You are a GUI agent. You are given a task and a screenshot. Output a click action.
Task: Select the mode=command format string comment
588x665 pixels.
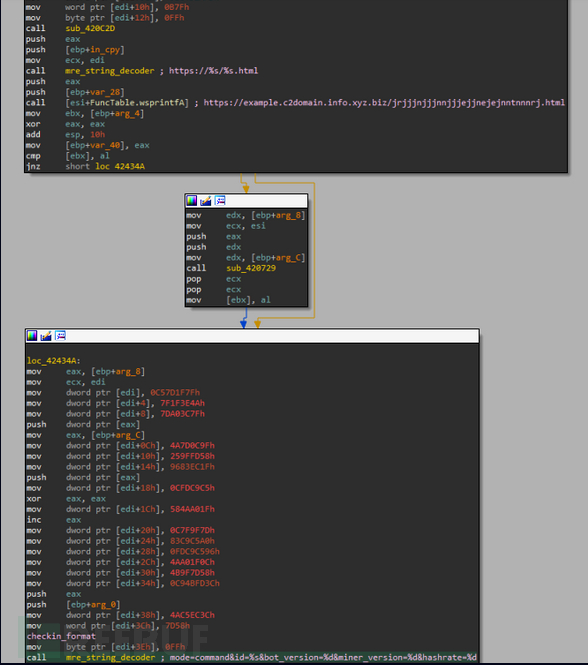click(x=323, y=657)
